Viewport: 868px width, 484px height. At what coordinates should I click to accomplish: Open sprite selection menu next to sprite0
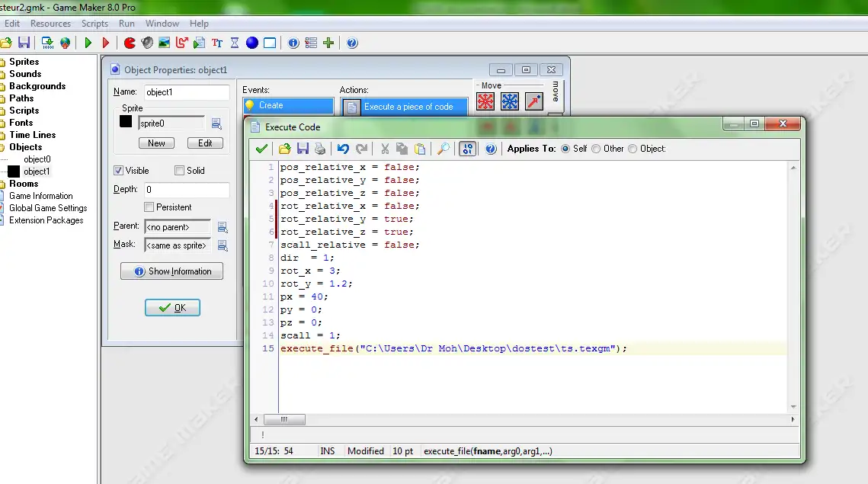click(216, 123)
